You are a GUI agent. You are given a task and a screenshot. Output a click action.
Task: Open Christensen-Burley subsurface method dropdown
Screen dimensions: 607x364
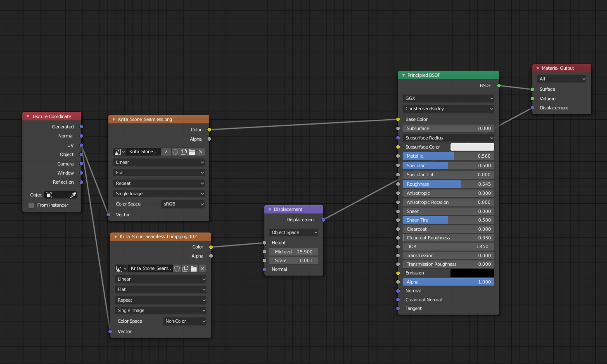448,109
